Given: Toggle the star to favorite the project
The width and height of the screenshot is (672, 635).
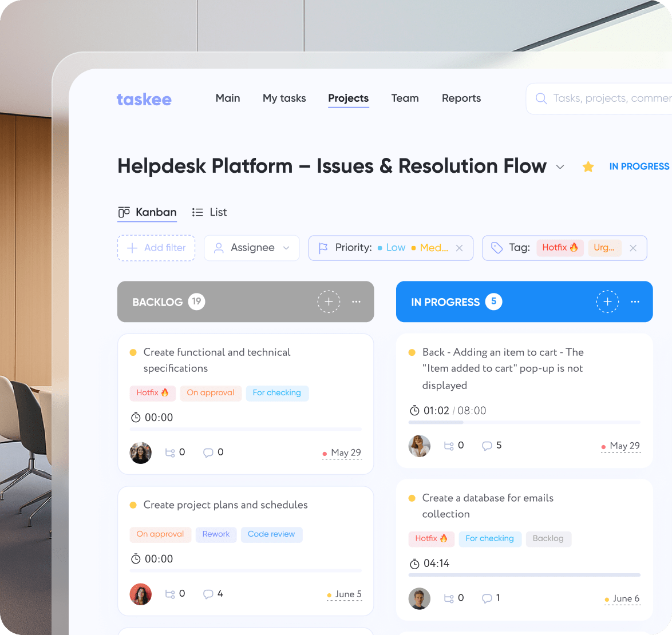Looking at the screenshot, I should coord(588,166).
